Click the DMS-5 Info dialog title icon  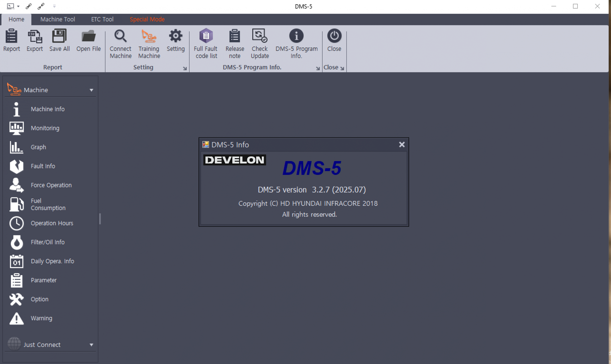click(205, 144)
